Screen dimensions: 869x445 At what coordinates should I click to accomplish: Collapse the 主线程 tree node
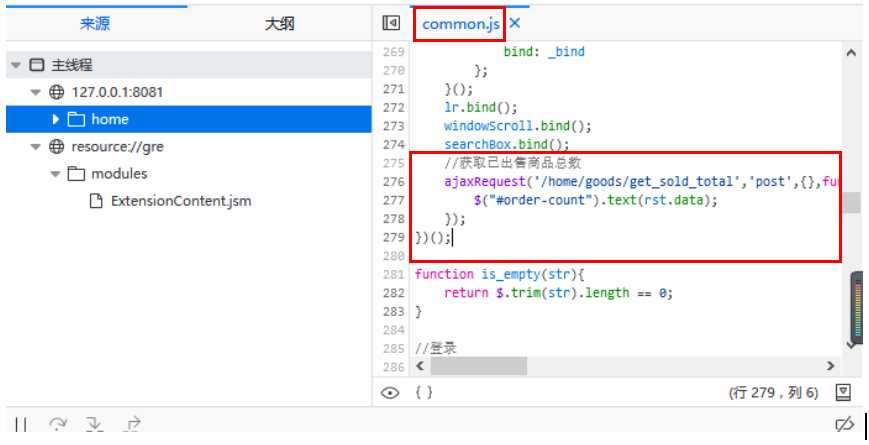coord(16,65)
